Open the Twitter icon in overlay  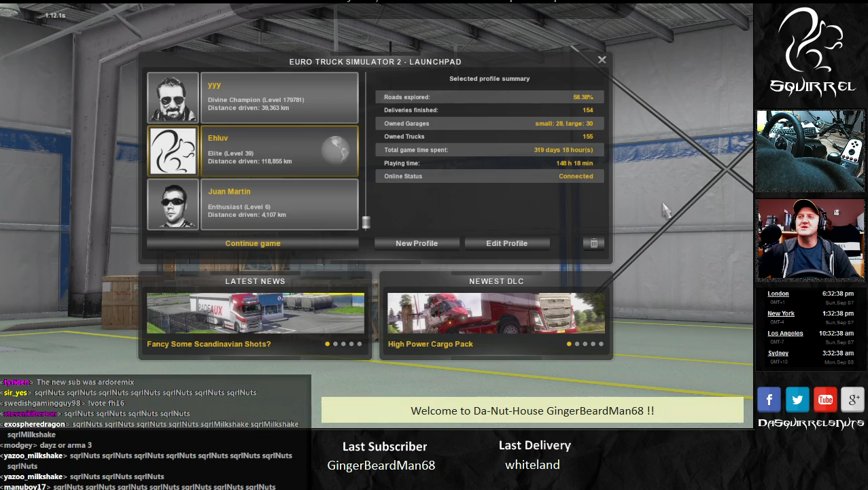(x=797, y=400)
